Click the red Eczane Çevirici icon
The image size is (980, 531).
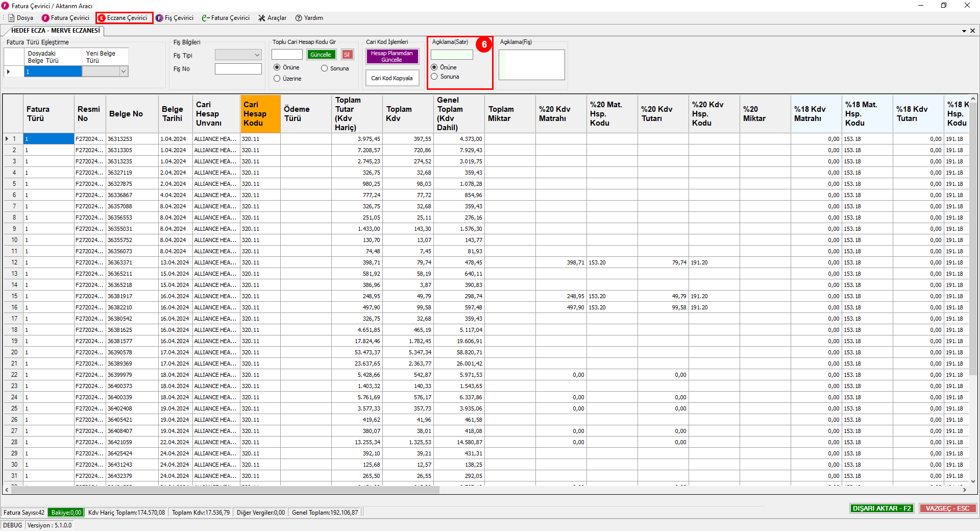click(x=102, y=18)
